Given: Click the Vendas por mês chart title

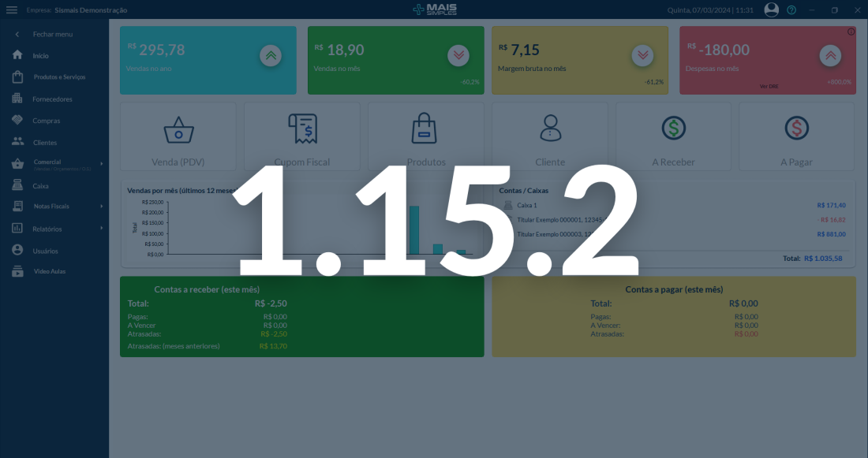Looking at the screenshot, I should coord(183,191).
